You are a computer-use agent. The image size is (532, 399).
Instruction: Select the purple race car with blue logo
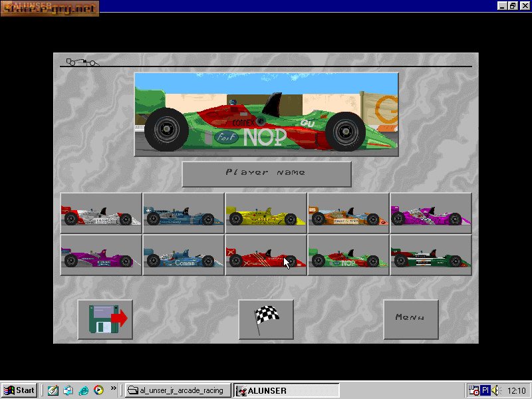click(101, 255)
